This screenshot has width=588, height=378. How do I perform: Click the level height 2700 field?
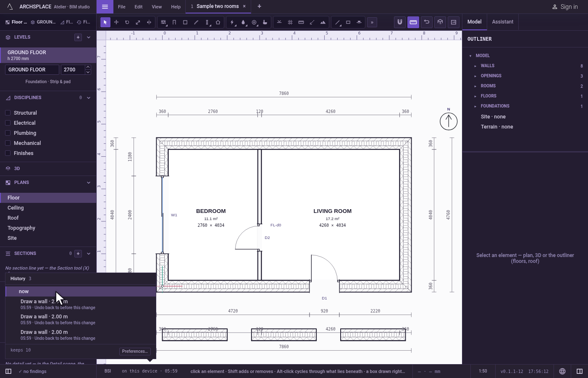(73, 70)
